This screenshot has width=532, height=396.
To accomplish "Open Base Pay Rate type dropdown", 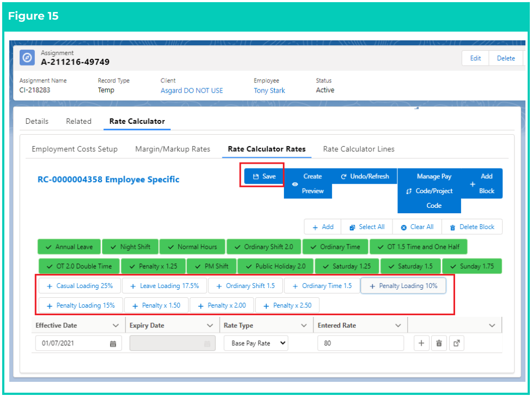I will [256, 343].
